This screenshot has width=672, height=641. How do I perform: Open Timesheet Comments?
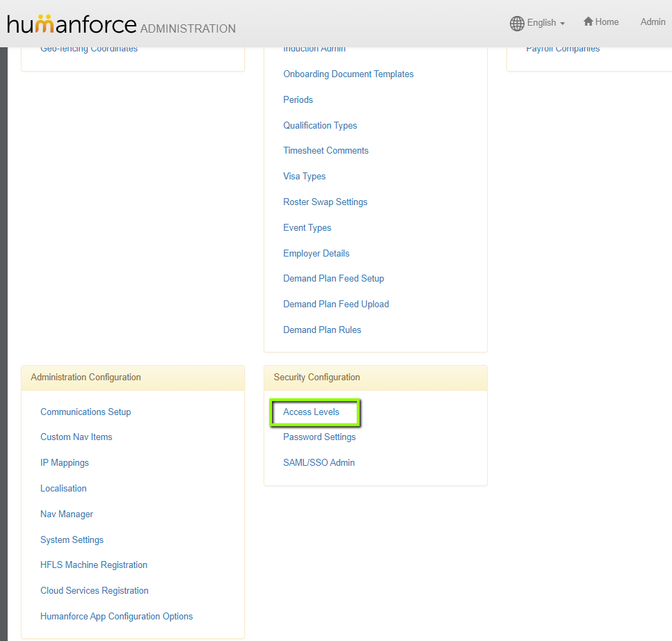point(326,151)
